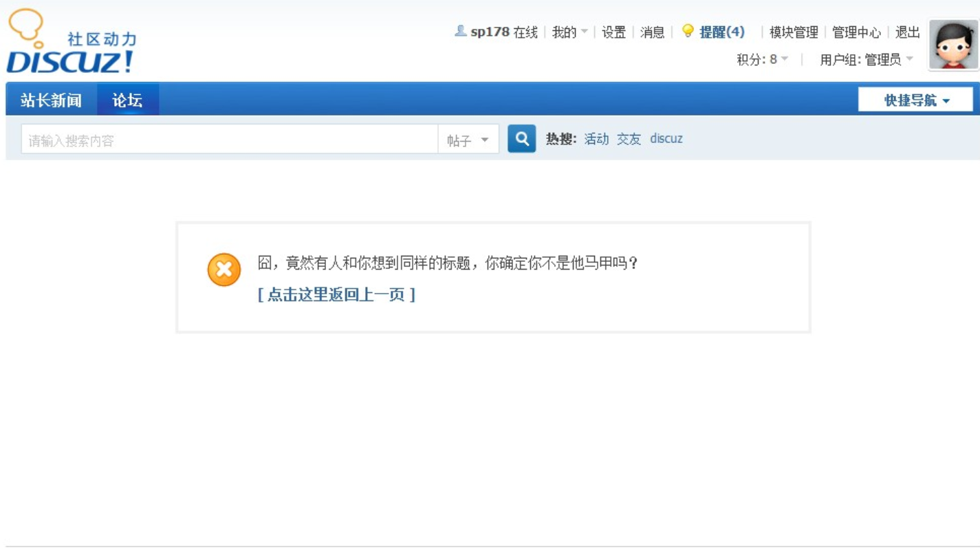
Task: Open 消息 in the top menu
Action: point(652,32)
